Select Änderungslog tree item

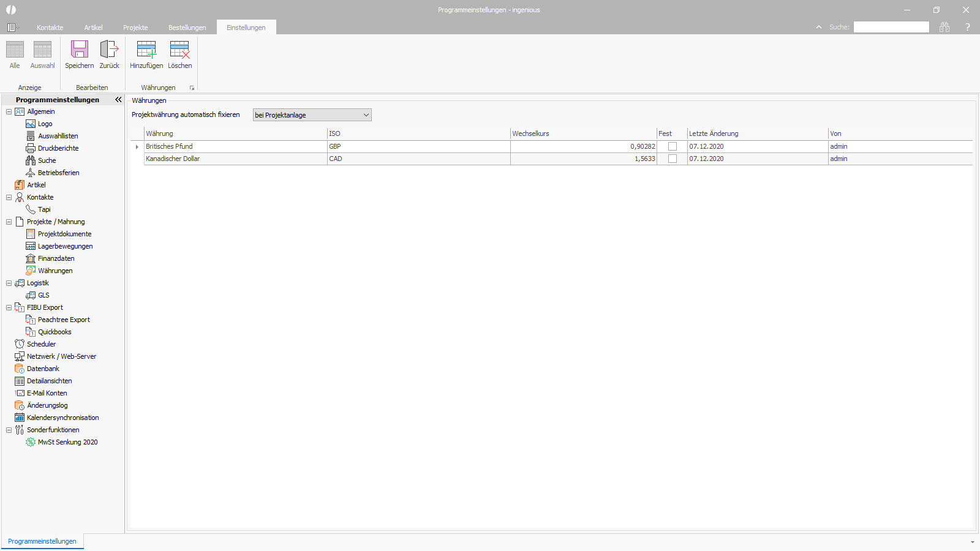coord(47,405)
